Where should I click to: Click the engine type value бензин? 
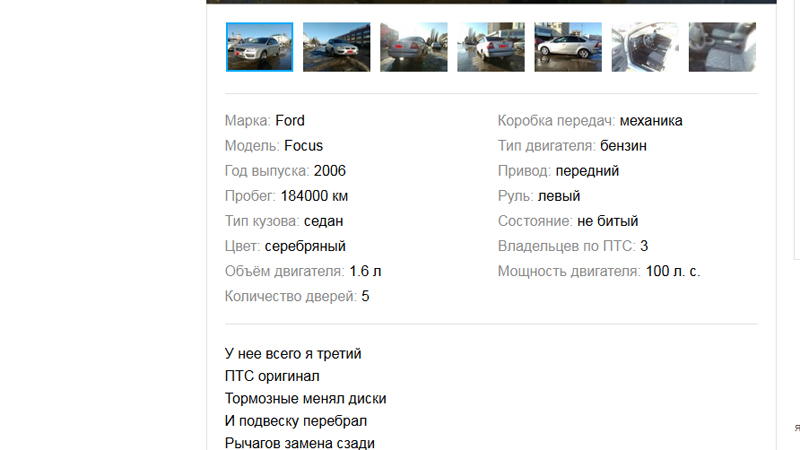623,146
